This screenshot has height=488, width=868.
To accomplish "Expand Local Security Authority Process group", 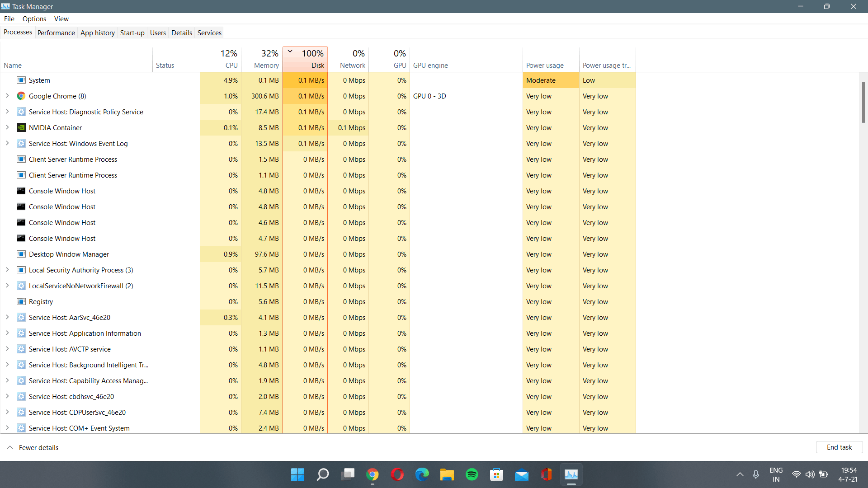I will (x=7, y=270).
